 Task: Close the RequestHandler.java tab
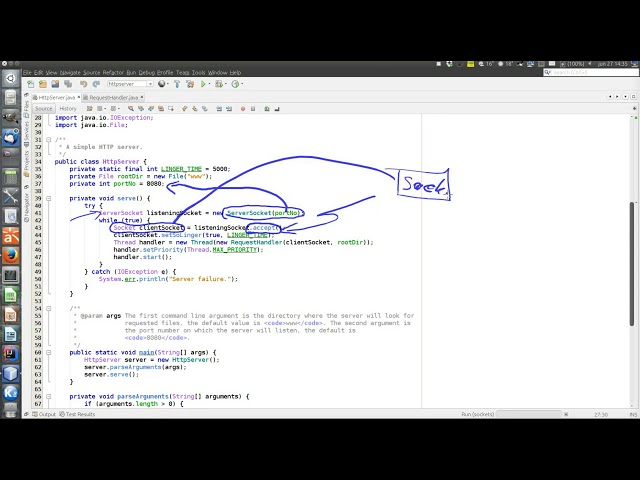pos(142,97)
